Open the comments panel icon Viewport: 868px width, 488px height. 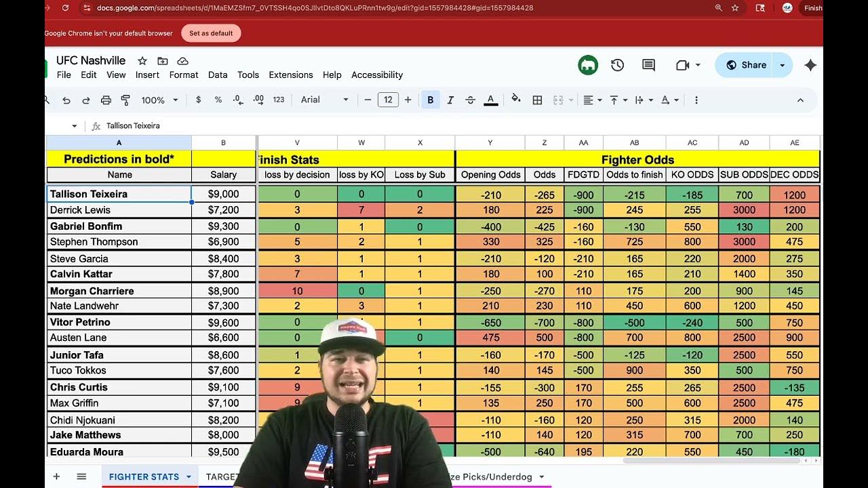(x=649, y=65)
